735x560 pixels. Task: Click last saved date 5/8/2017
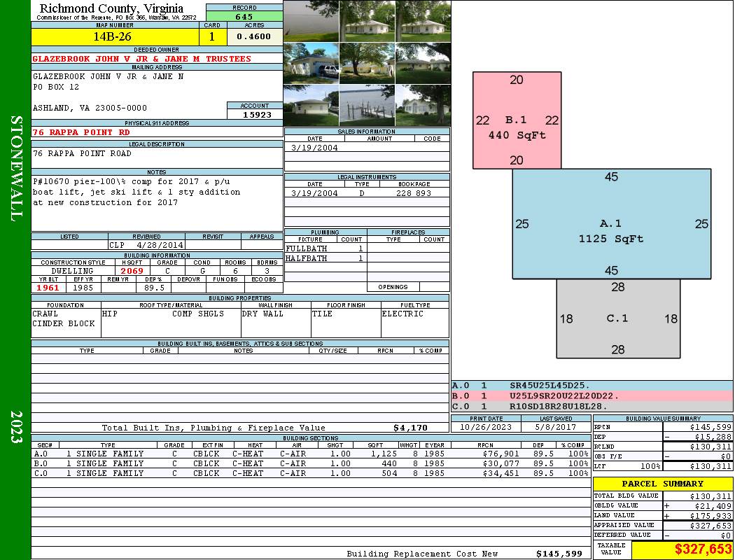[x=556, y=427]
